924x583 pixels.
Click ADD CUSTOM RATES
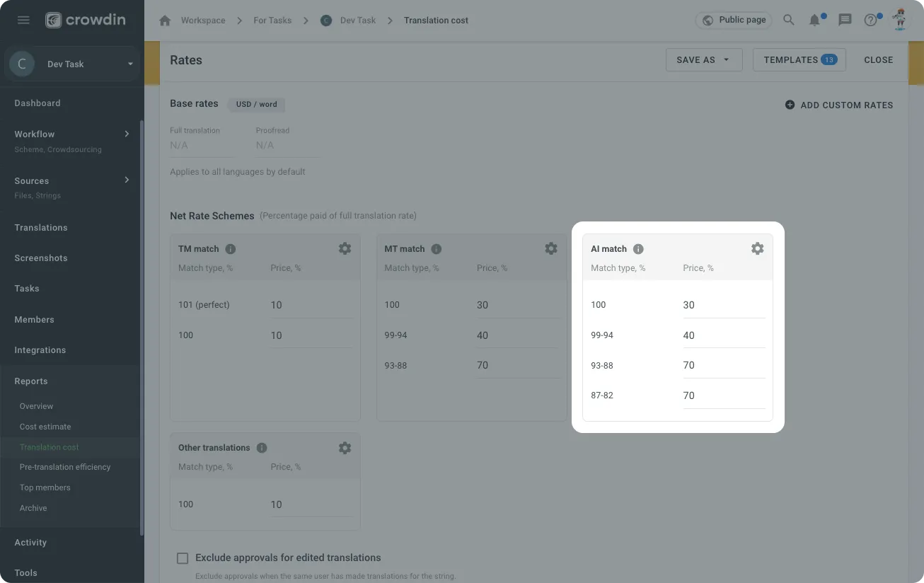coord(839,105)
